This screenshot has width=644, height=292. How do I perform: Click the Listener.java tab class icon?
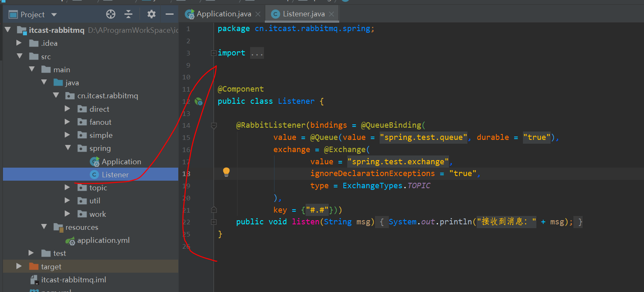click(x=276, y=14)
